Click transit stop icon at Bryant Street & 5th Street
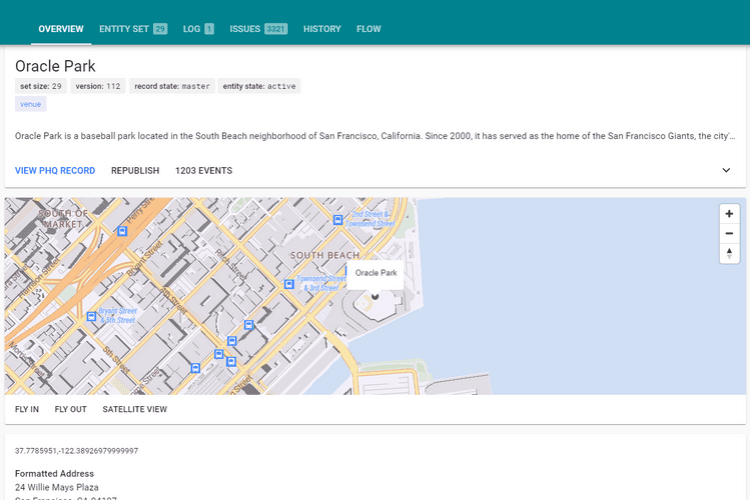Image resolution: width=750 pixels, height=500 pixels. tap(91, 316)
